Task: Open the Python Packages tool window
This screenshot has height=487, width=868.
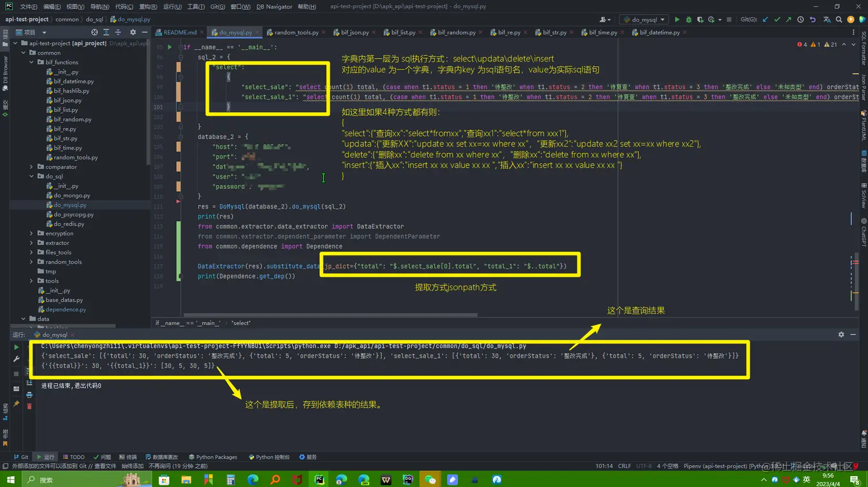Action: point(213,457)
